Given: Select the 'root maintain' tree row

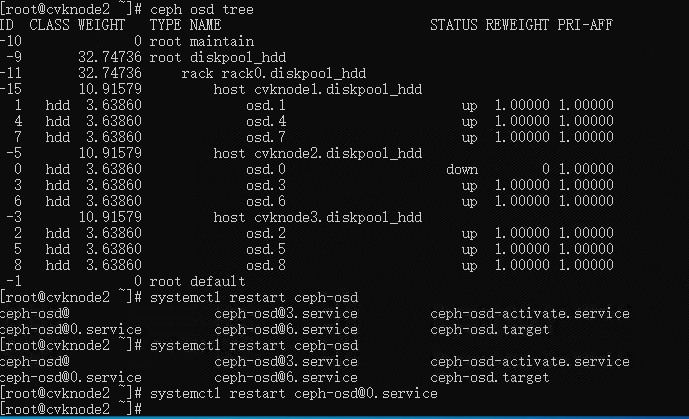Looking at the screenshot, I should (x=201, y=42).
